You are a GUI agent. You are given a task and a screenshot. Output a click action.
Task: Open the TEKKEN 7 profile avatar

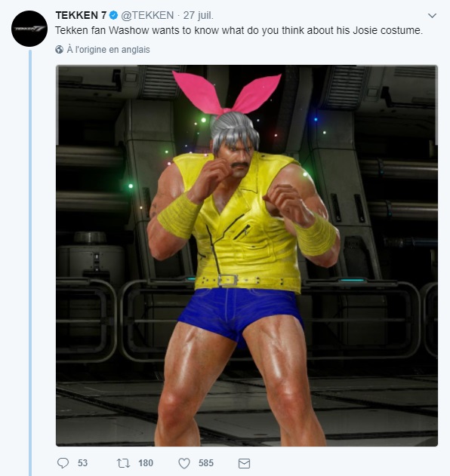pyautogui.click(x=29, y=29)
